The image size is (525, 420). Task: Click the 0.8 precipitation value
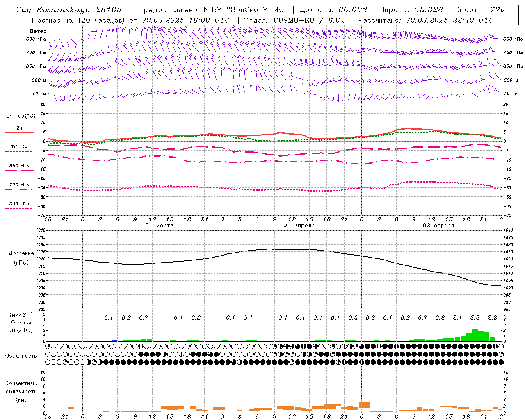point(440,318)
